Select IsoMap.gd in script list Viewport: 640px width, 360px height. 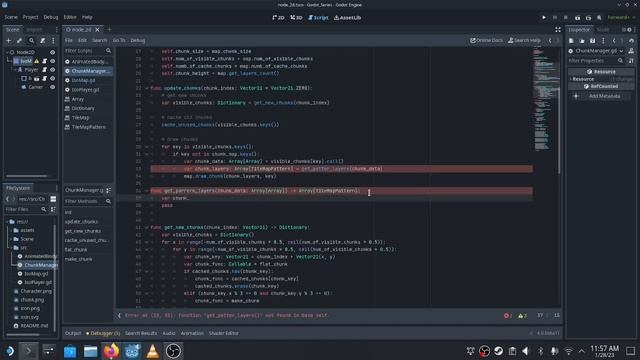coord(83,80)
